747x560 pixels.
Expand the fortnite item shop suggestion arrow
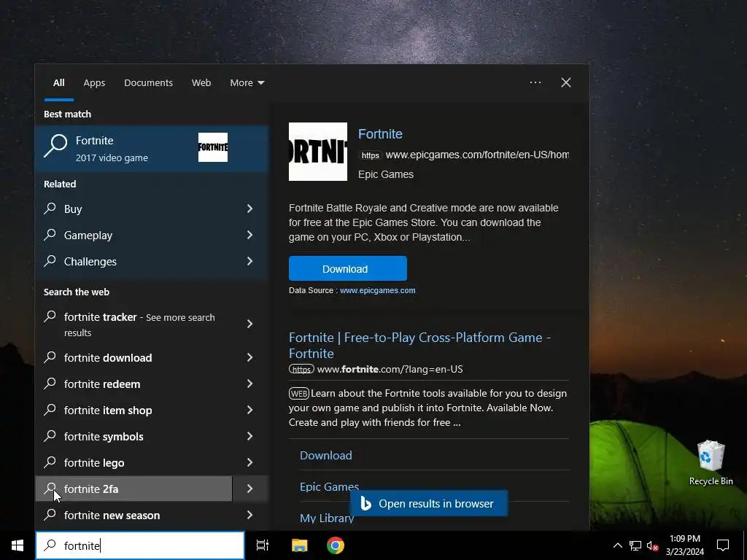tap(249, 410)
